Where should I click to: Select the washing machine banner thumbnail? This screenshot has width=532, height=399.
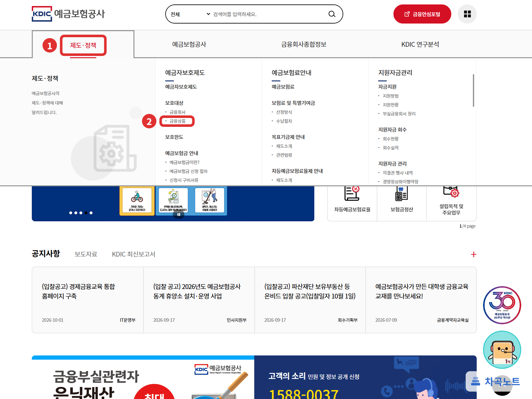pyautogui.click(x=209, y=200)
